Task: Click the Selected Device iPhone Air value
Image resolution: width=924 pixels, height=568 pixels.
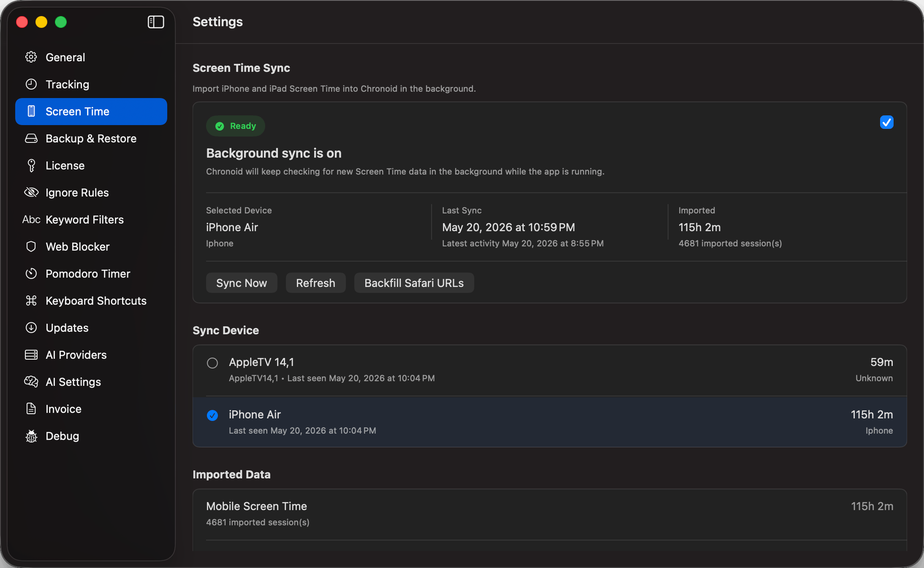Action: click(x=232, y=227)
